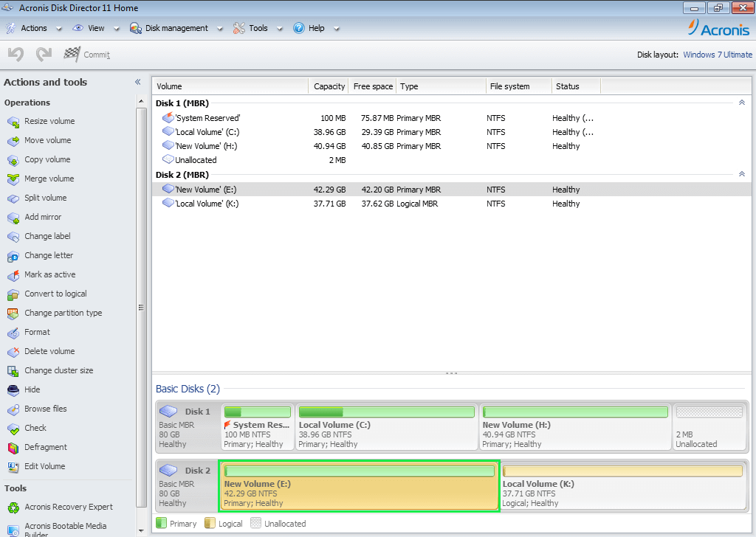Viewport: 756px width, 537px height.
Task: Sort by the File system column header
Action: 519,86
